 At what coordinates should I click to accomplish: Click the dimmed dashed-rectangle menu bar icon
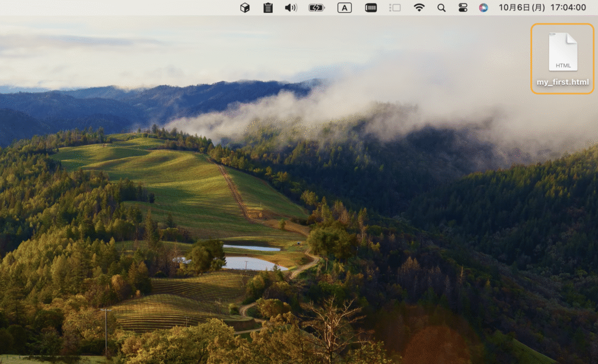pyautogui.click(x=395, y=8)
